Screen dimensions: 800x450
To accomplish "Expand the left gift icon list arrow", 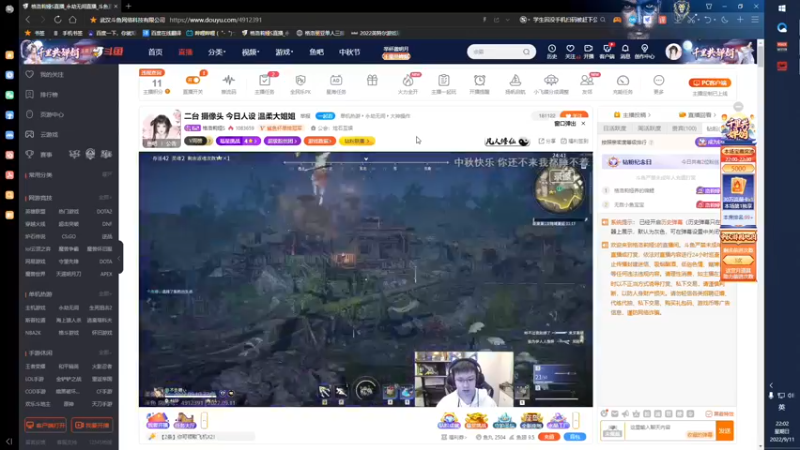I will pyautogui.click(x=204, y=420).
